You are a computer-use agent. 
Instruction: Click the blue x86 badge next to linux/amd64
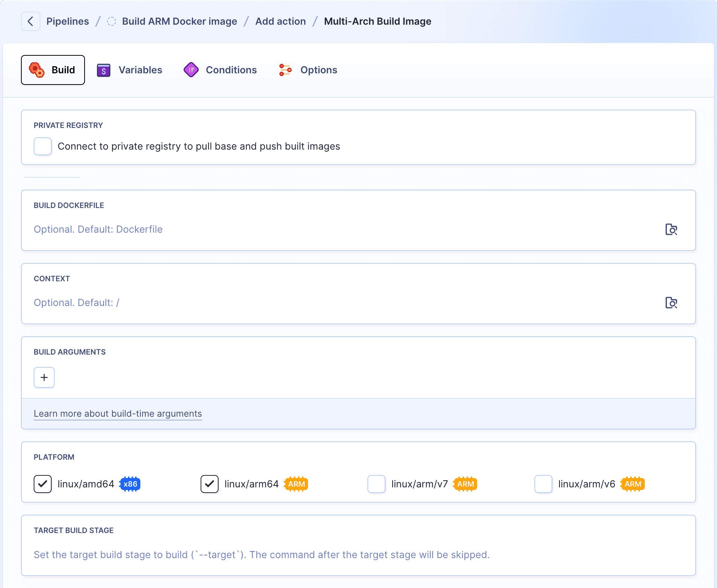pyautogui.click(x=129, y=484)
